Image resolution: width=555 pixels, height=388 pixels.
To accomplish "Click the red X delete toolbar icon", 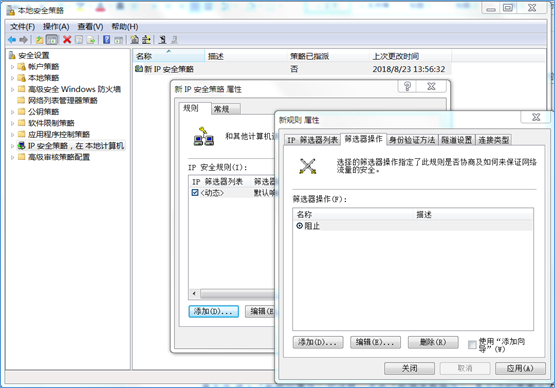I will click(x=67, y=40).
